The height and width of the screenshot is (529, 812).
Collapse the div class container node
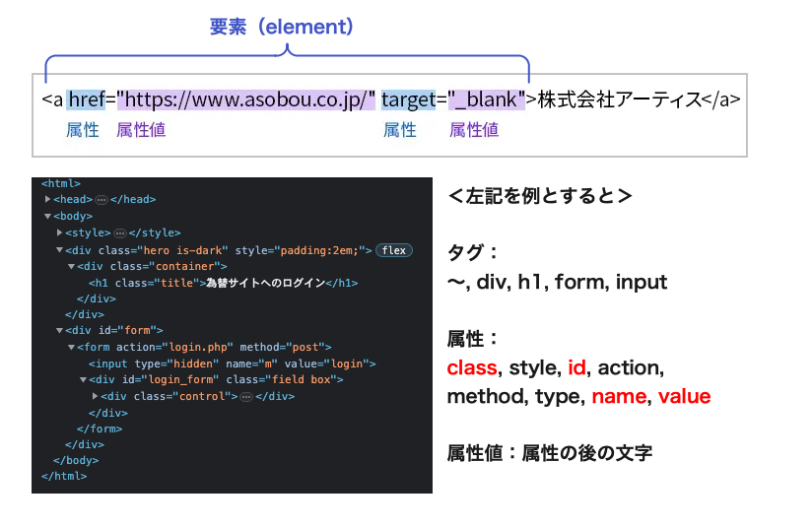click(71, 266)
